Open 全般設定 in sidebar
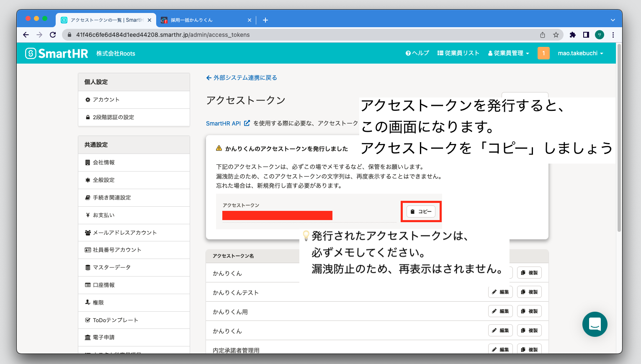 134,180
